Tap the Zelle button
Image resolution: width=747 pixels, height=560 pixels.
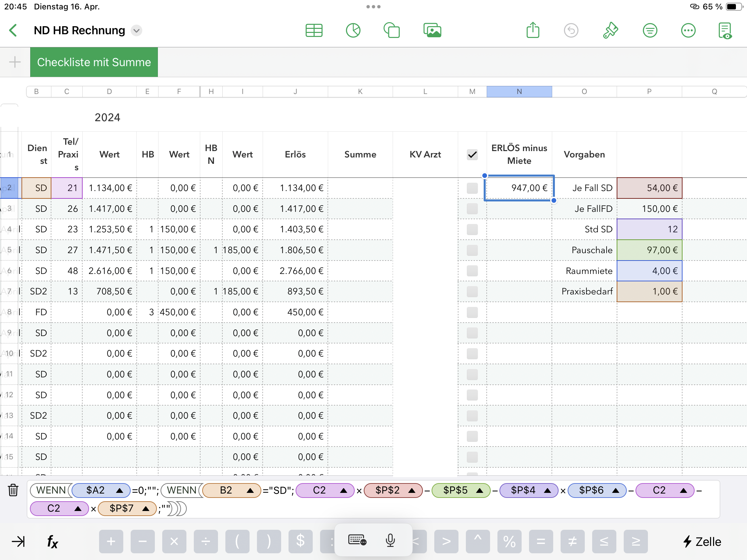702,542
